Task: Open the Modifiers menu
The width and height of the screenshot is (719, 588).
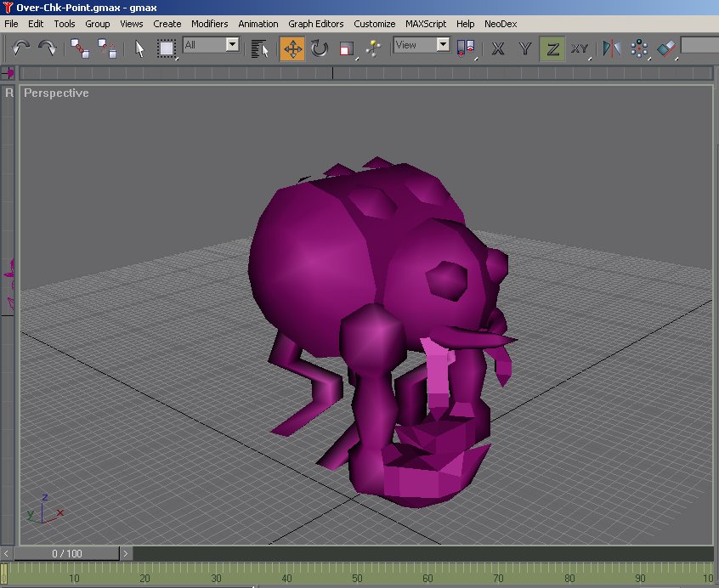Action: [x=210, y=24]
